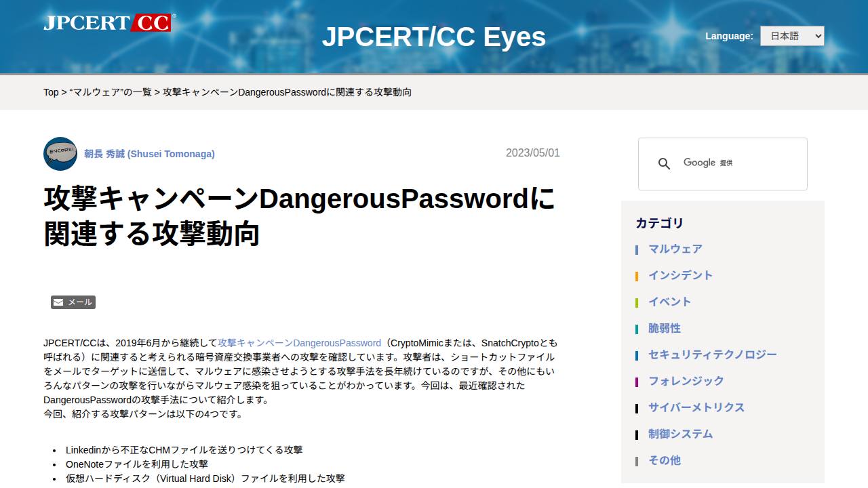Click the Google search magnifier icon
The height and width of the screenshot is (488, 868).
pos(664,164)
